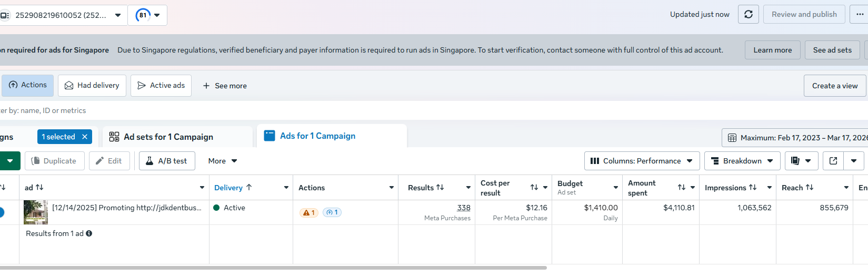The width and height of the screenshot is (868, 277).
Task: Open the three-dot more options menu
Action: (x=860, y=15)
